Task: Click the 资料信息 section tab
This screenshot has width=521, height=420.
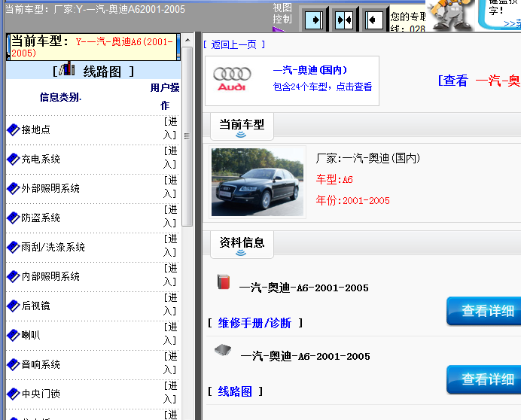Action: click(242, 245)
